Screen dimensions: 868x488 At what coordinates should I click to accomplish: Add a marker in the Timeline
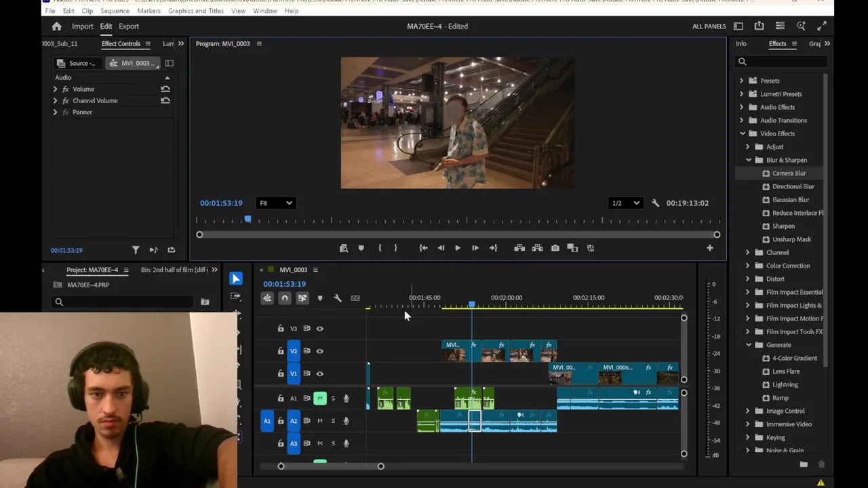(320, 298)
